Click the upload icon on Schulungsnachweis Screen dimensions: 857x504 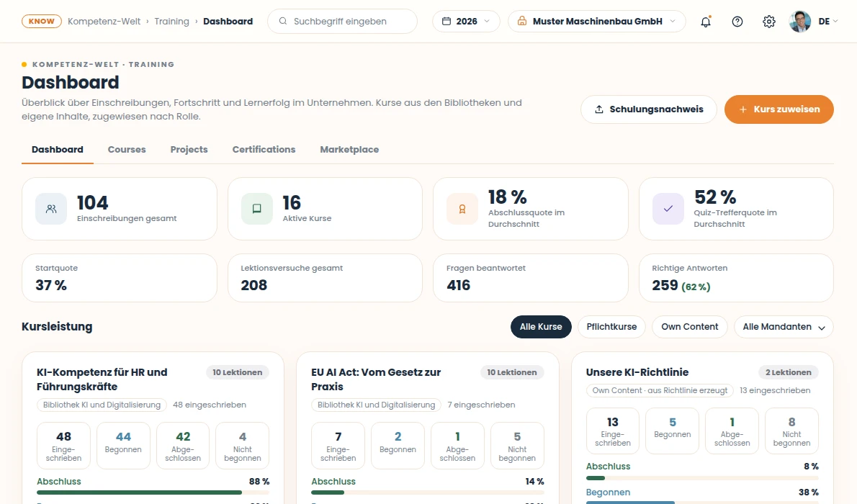point(599,109)
